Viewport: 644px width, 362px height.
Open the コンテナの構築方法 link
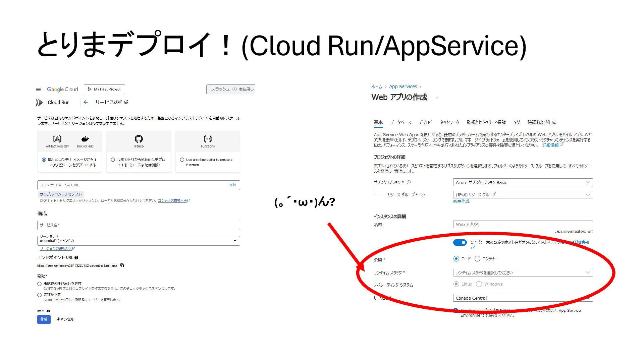tap(174, 201)
